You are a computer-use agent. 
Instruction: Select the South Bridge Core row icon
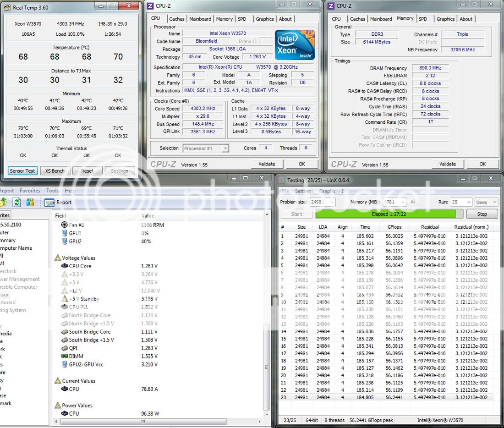[x=65, y=332]
